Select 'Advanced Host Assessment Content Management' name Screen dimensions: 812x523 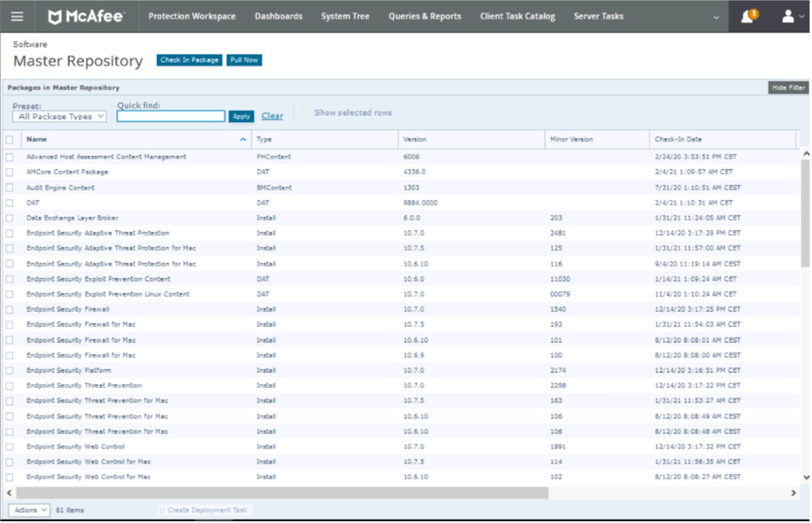click(106, 157)
